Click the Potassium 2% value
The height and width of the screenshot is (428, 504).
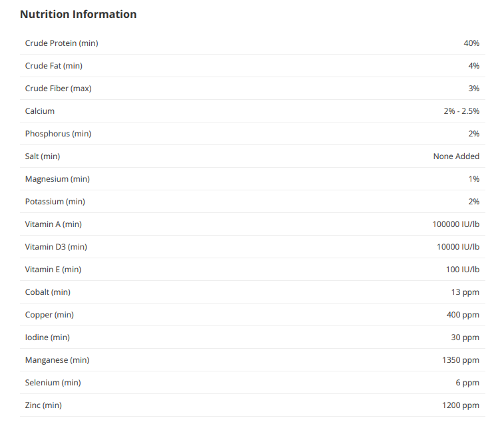pos(474,202)
